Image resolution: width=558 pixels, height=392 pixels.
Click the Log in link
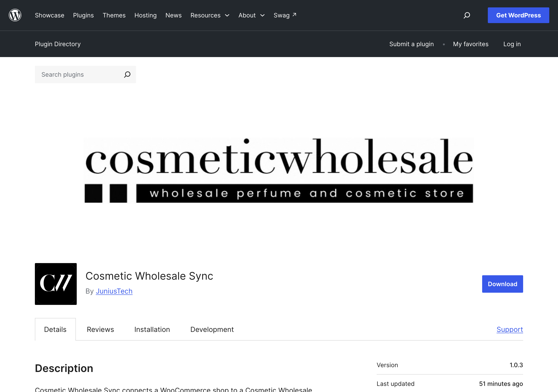(x=512, y=44)
